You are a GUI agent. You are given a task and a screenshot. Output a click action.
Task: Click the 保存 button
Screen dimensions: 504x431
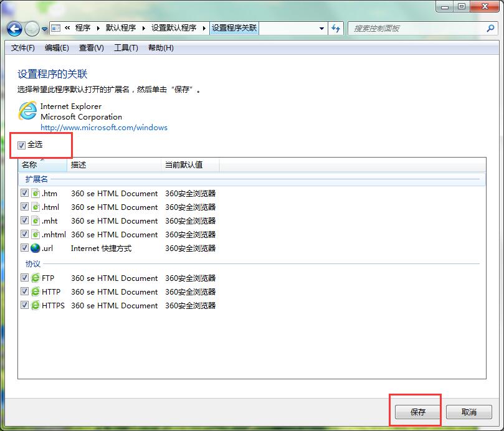click(x=417, y=412)
